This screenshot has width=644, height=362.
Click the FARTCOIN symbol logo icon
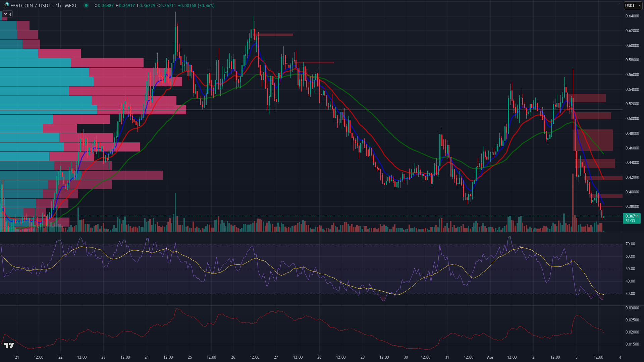pyautogui.click(x=6, y=5)
